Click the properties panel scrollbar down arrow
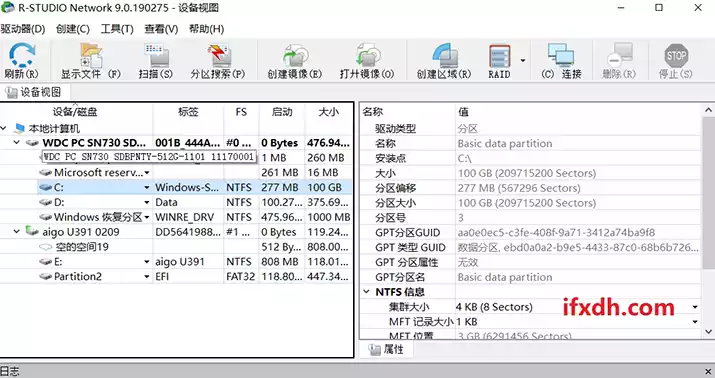This screenshot has height=378, width=715. point(708,331)
